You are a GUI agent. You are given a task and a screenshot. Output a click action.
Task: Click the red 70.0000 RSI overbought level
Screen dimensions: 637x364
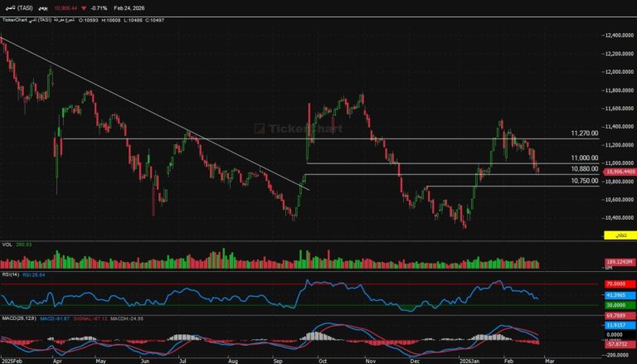(619, 284)
